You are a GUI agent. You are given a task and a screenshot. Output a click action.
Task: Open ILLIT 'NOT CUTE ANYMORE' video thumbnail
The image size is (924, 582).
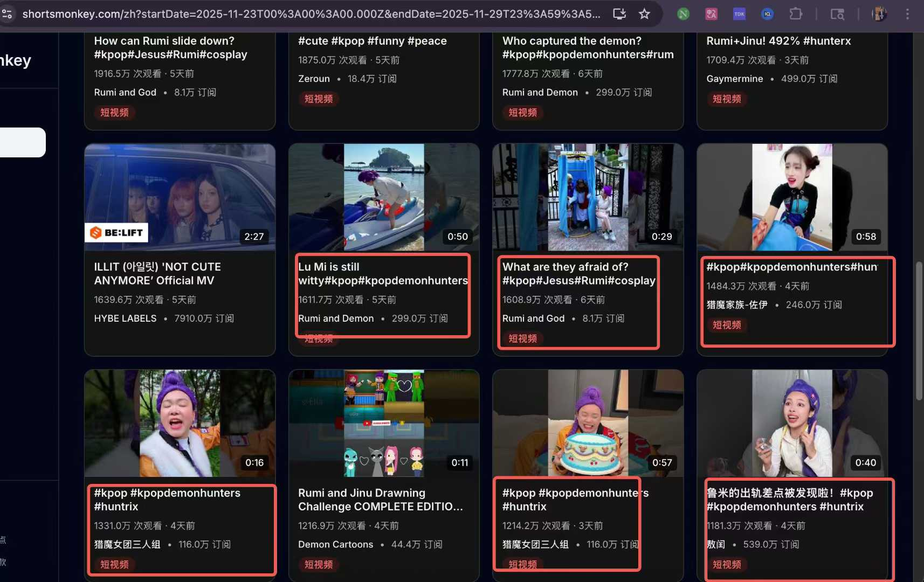click(x=180, y=197)
